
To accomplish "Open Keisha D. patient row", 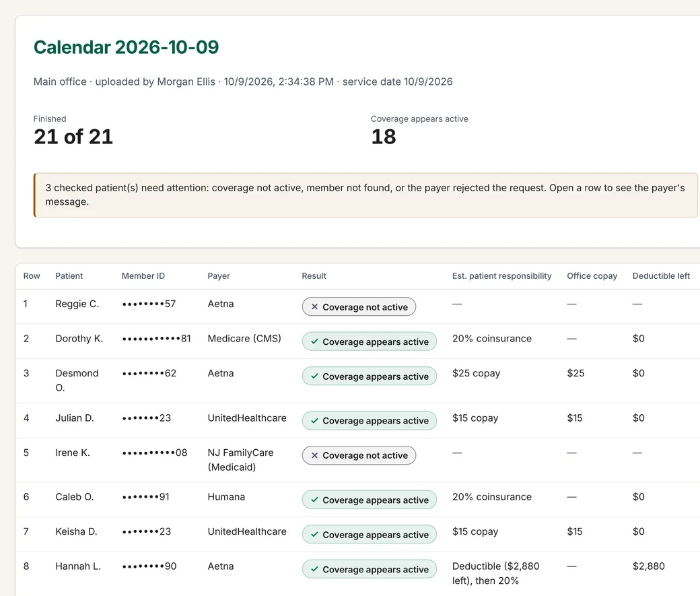I will 357,534.
